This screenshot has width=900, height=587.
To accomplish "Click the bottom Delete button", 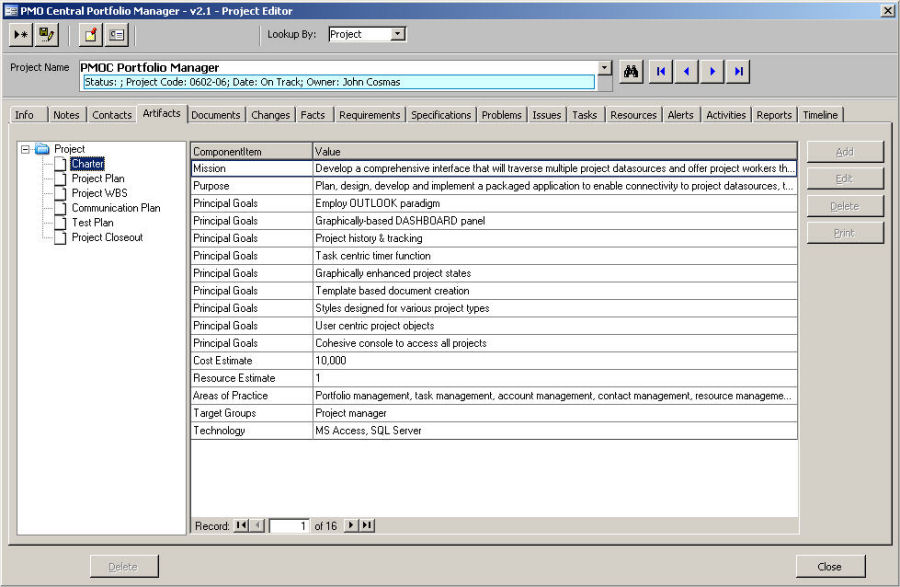I will (x=124, y=566).
